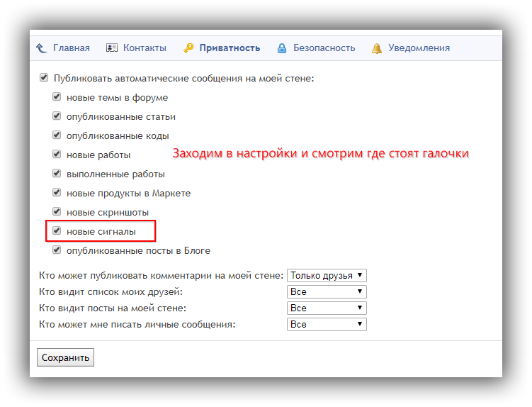Click label 'Публиковать автоматические сообщения на моей стене:'
Image resolution: width=532 pixels, height=407 pixels.
(184, 79)
